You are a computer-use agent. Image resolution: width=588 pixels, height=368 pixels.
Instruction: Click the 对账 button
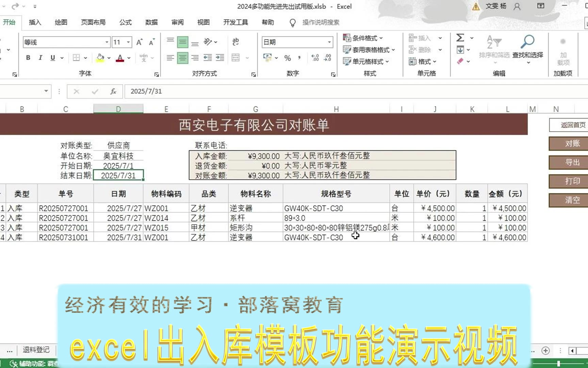(569, 143)
